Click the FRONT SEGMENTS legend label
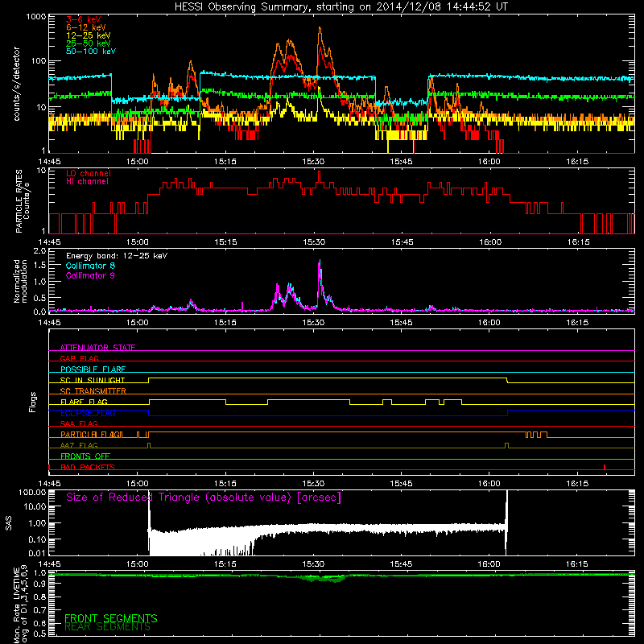This screenshot has height=644, width=644. point(111,618)
